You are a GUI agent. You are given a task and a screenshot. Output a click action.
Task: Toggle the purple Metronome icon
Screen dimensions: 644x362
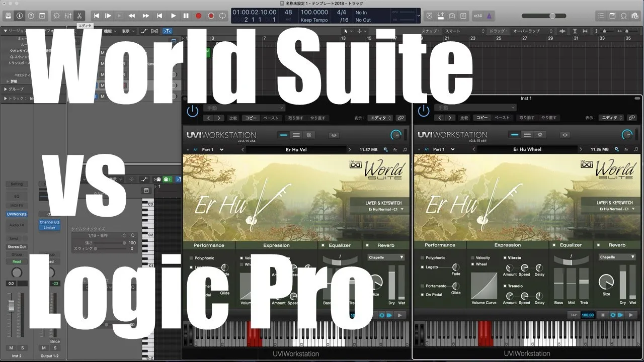click(x=489, y=16)
